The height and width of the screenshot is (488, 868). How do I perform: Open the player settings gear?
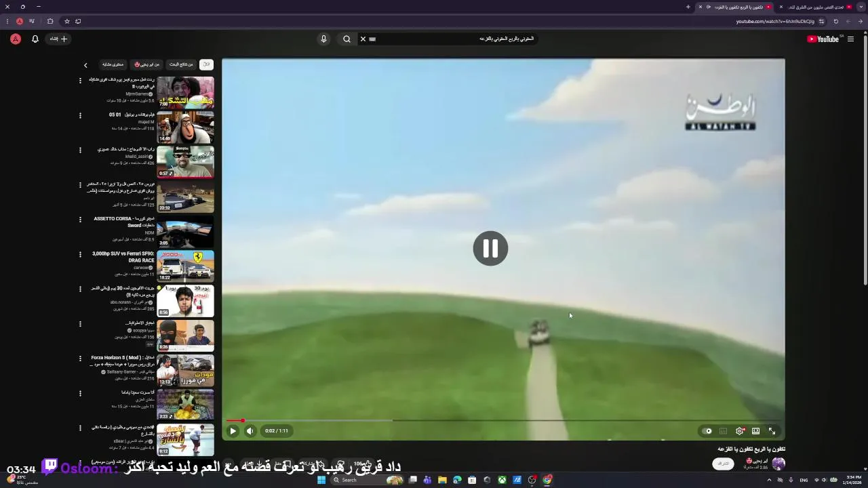click(x=740, y=431)
